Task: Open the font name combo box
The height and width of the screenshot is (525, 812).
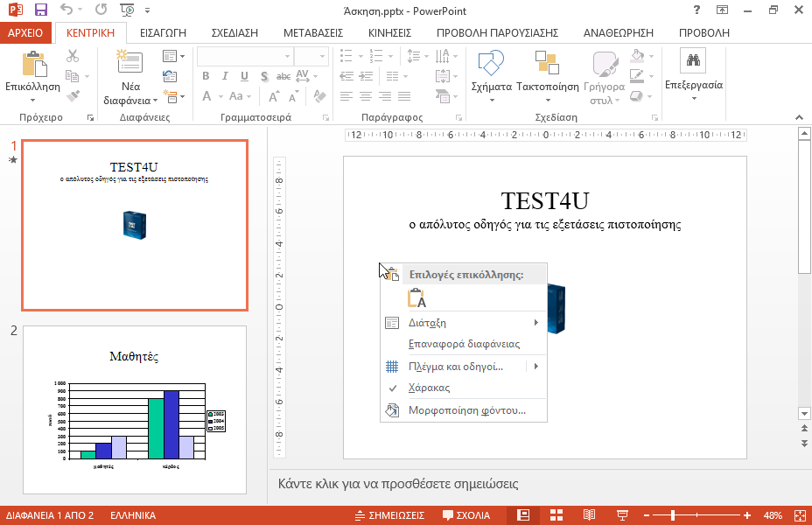Action: point(245,56)
